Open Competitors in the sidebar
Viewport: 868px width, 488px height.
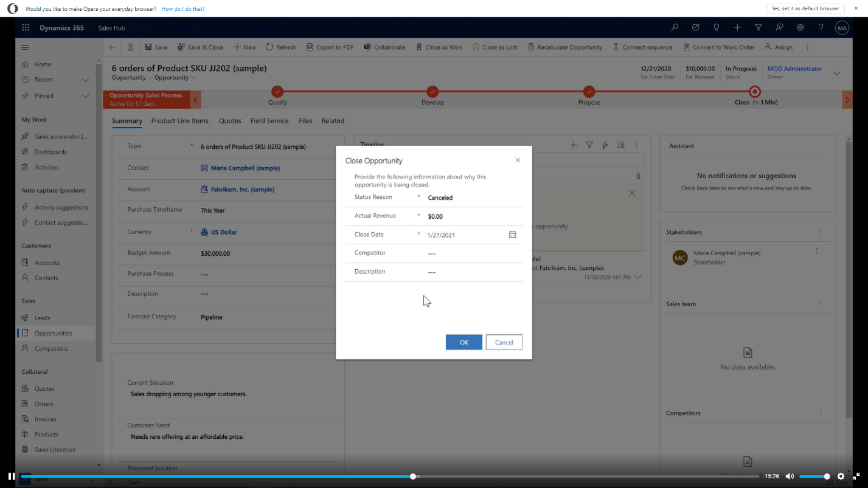pyautogui.click(x=51, y=349)
